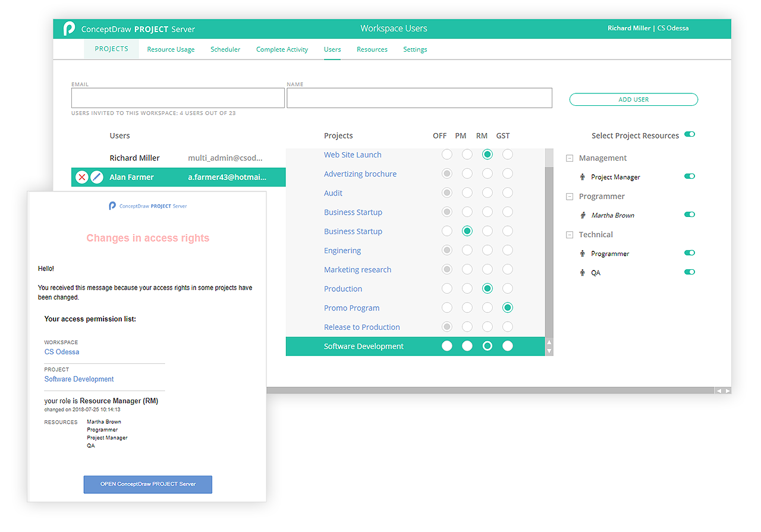
Task: Open the Web Site Launch project link
Action: (353, 155)
